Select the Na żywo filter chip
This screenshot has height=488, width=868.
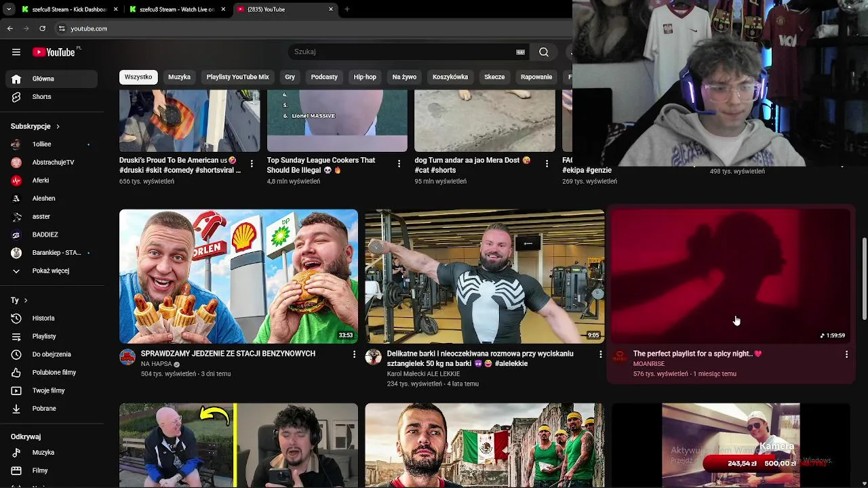tap(404, 77)
